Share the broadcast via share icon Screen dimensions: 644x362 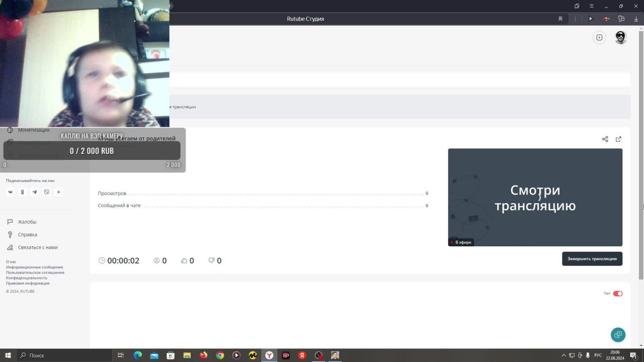(605, 139)
